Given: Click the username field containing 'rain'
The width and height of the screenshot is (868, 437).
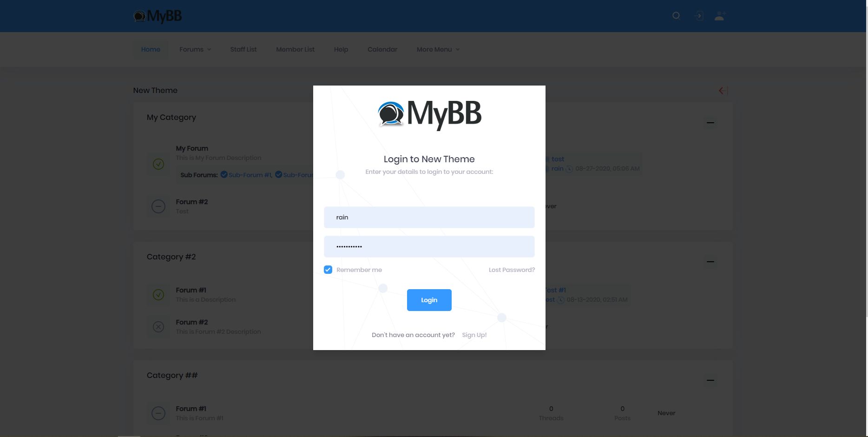Looking at the screenshot, I should coord(429,217).
